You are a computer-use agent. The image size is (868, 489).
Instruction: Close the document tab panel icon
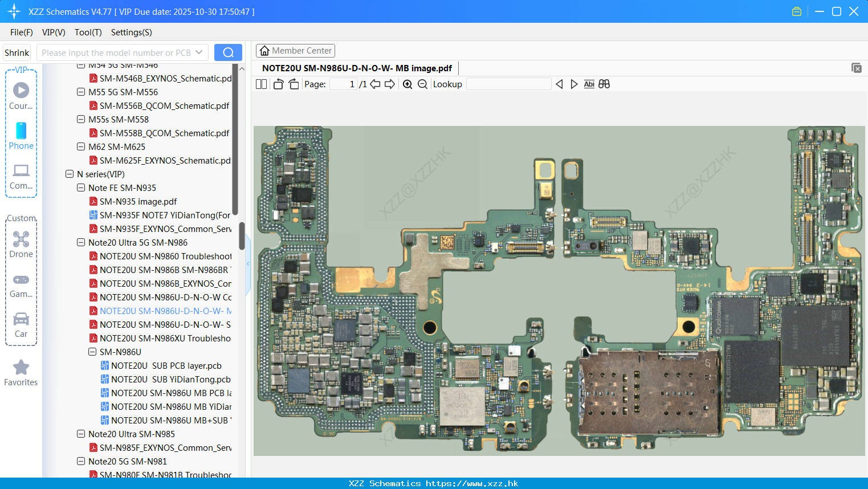click(856, 68)
